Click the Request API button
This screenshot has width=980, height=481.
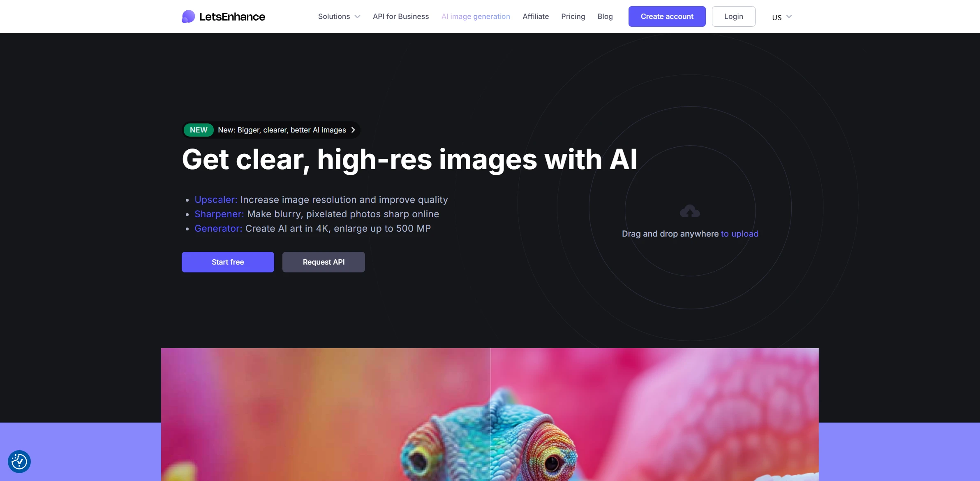pyautogui.click(x=323, y=261)
